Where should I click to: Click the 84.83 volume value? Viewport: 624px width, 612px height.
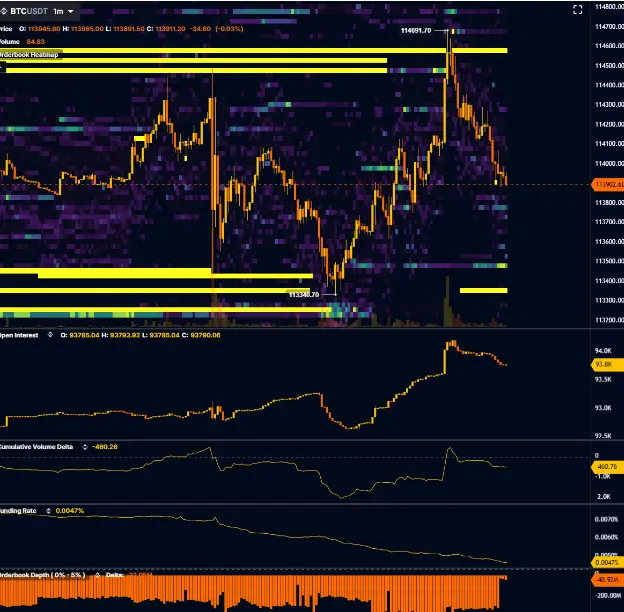coord(35,42)
